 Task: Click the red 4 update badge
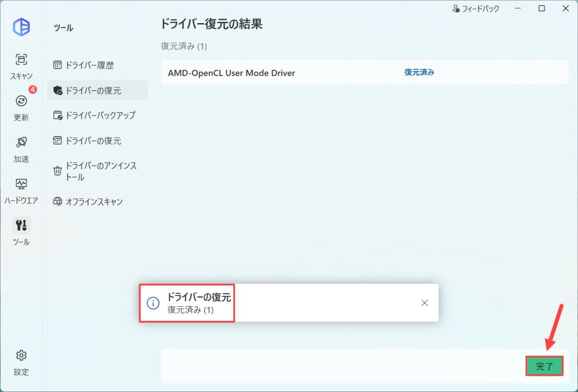(x=33, y=90)
